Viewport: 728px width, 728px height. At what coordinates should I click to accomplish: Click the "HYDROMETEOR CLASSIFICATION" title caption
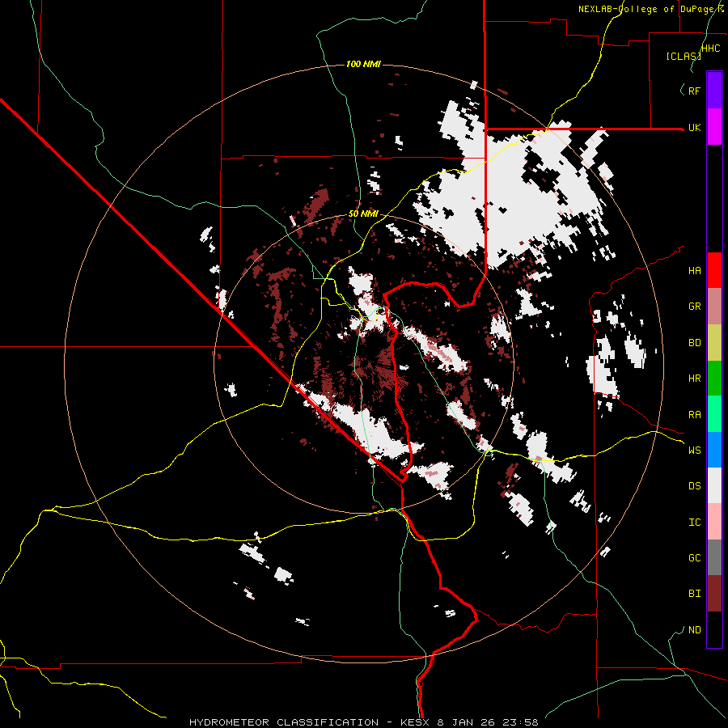coord(284,722)
